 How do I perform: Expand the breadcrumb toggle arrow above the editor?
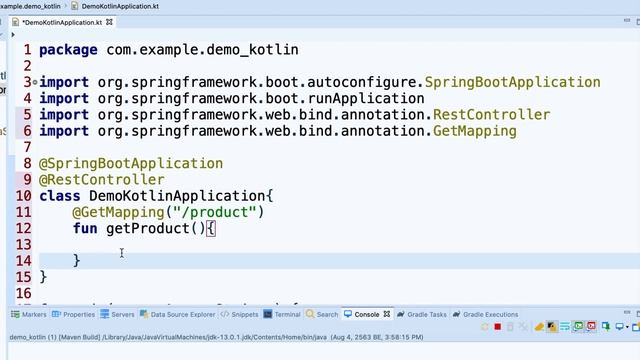click(x=13, y=35)
